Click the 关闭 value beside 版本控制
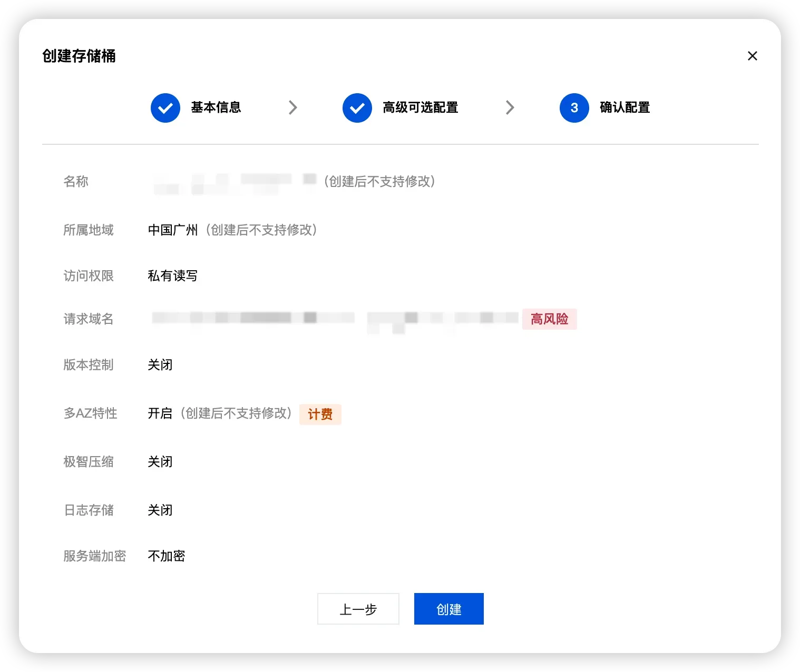 click(160, 365)
